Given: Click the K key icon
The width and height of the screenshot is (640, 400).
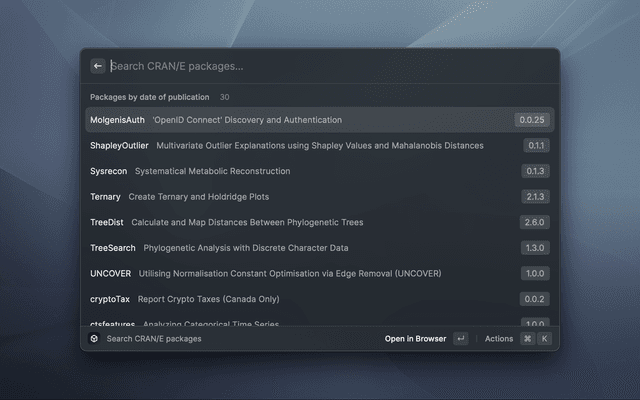Looking at the screenshot, I should [544, 339].
